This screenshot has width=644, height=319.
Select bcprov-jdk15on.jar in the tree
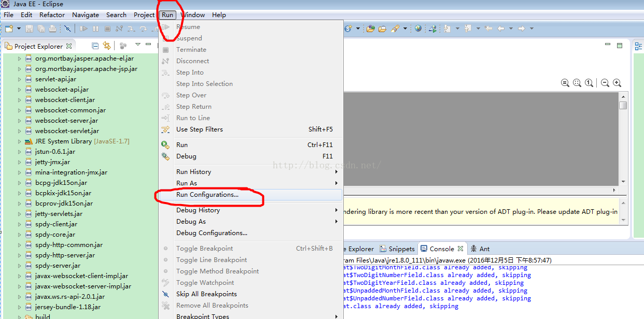[x=64, y=204]
